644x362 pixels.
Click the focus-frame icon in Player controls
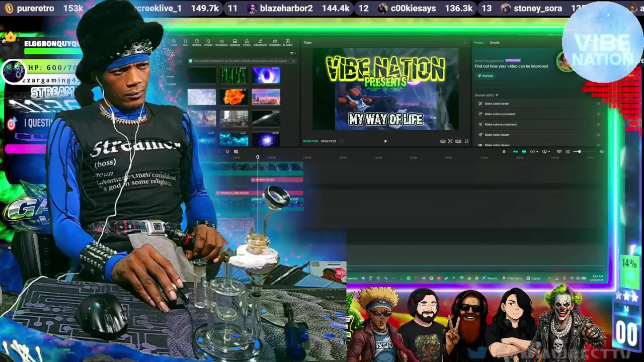click(x=450, y=141)
